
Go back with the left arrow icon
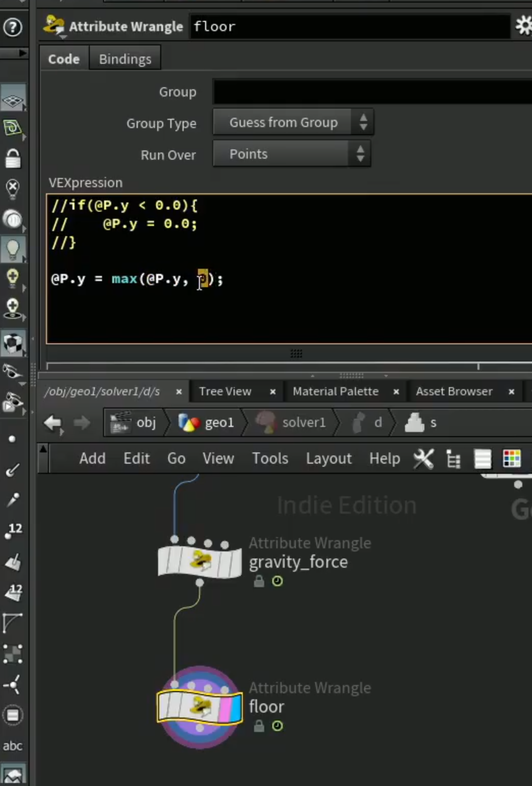coord(52,423)
